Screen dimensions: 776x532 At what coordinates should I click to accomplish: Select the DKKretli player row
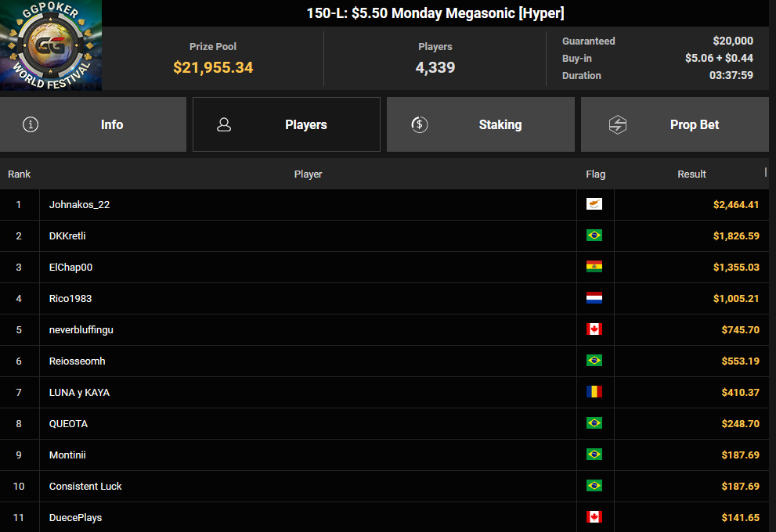[67, 235]
